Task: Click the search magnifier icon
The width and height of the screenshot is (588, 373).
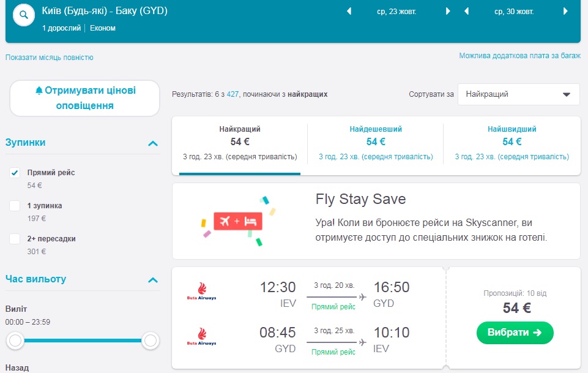Action: (x=24, y=16)
